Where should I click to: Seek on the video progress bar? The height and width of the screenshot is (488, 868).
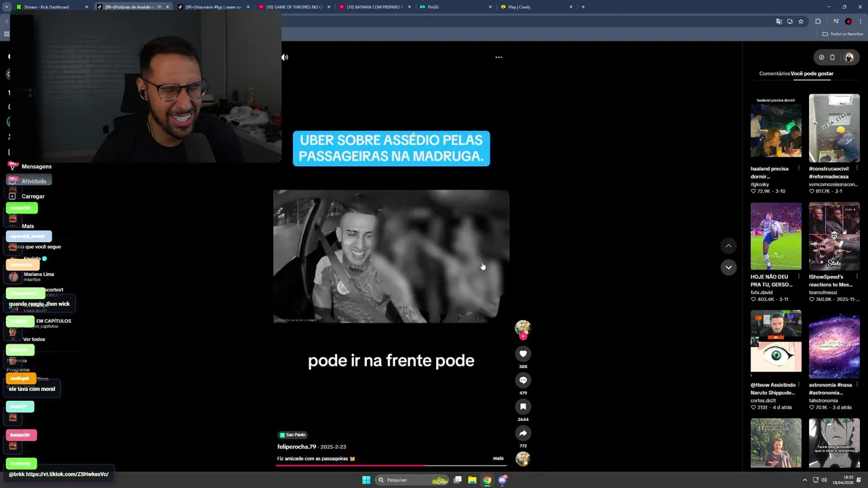[391, 466]
